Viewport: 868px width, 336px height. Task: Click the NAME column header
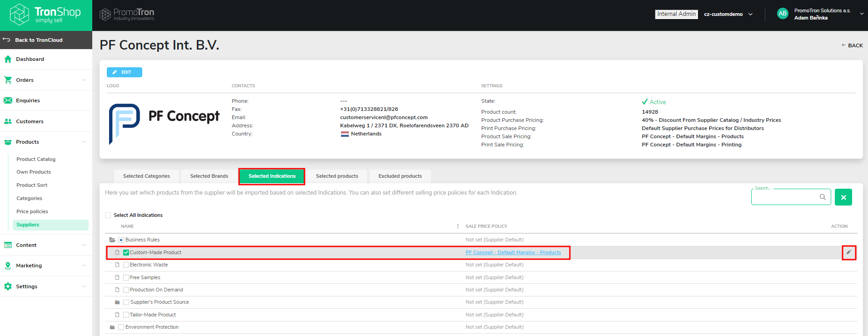click(127, 226)
